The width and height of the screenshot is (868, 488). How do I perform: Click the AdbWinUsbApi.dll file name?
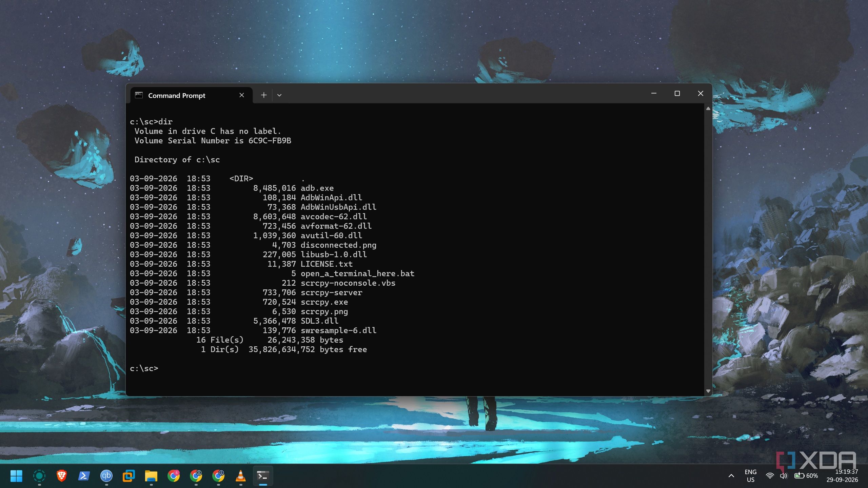pos(338,207)
